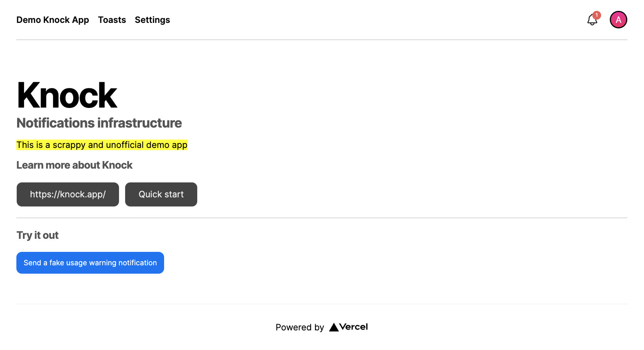The height and width of the screenshot is (350, 644).
Task: Click the Vercel triangle logo in the footer
Action: click(333, 327)
